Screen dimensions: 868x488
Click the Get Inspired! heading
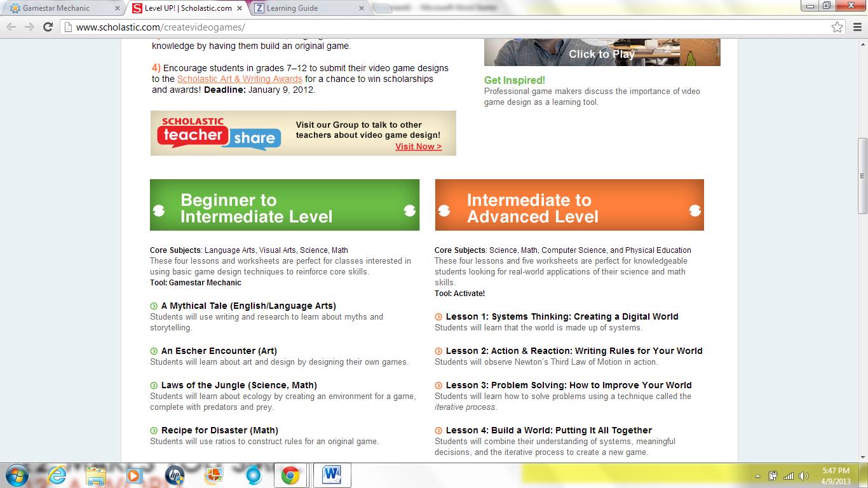pos(515,80)
